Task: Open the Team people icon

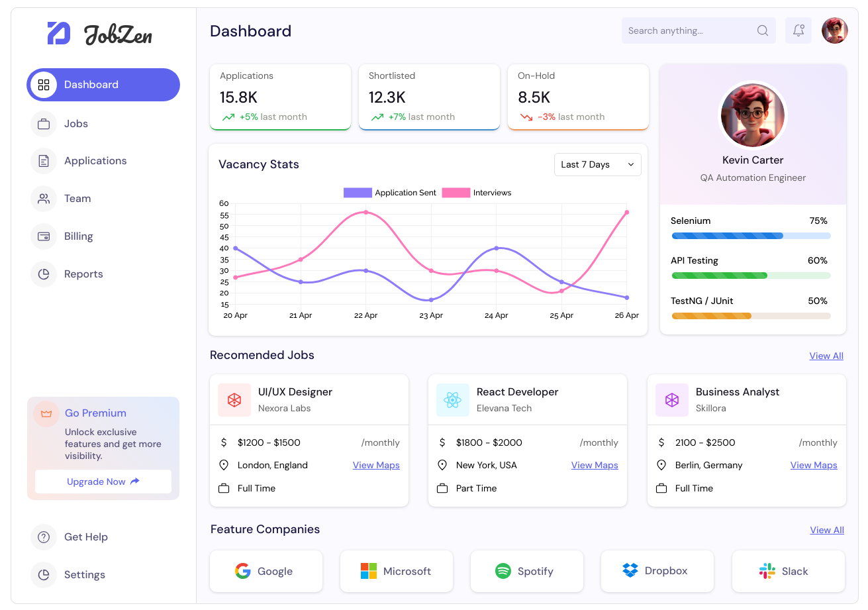Action: point(44,199)
